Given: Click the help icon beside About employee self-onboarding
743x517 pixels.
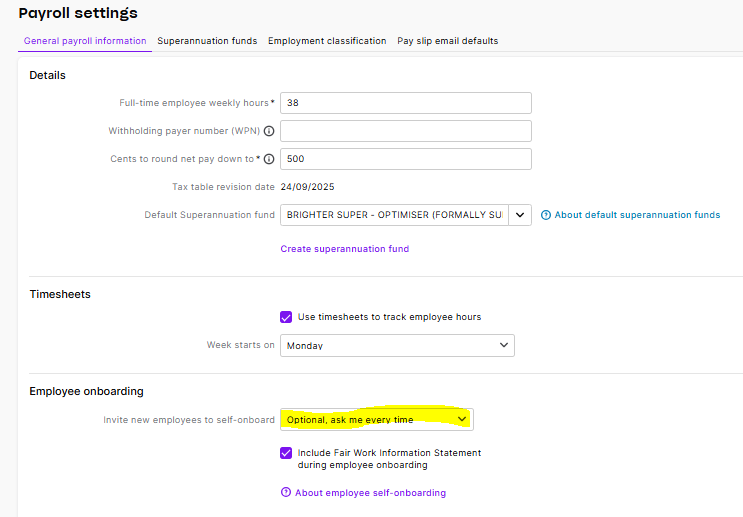Looking at the screenshot, I should coord(286,493).
